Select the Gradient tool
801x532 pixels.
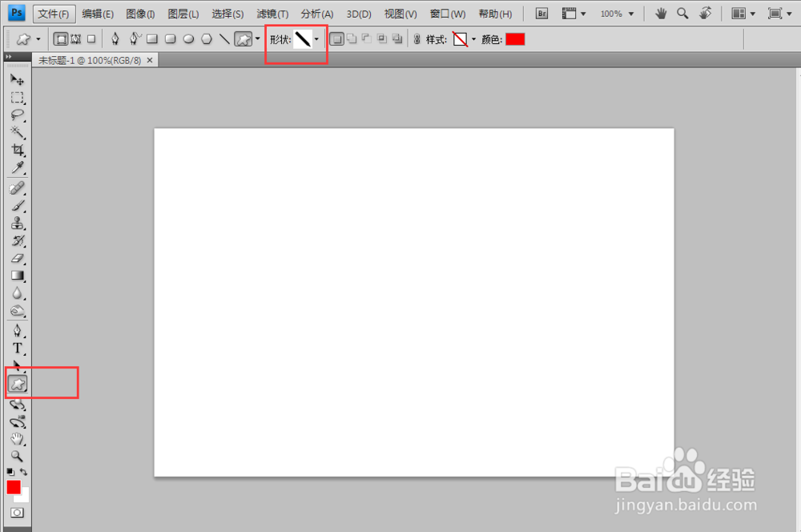tap(17, 276)
